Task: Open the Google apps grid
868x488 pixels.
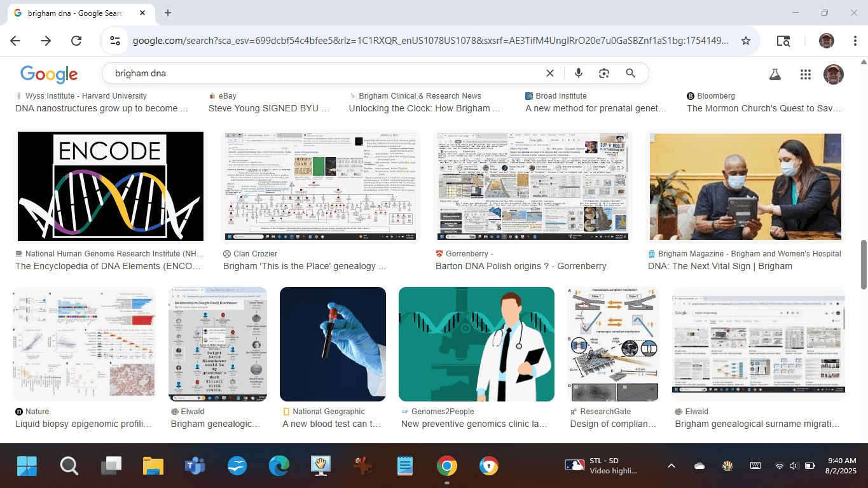Action: tap(805, 74)
